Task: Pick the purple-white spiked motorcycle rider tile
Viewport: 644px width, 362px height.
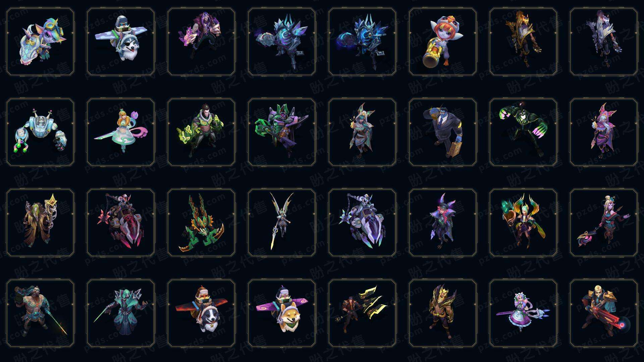Action: click(x=362, y=223)
